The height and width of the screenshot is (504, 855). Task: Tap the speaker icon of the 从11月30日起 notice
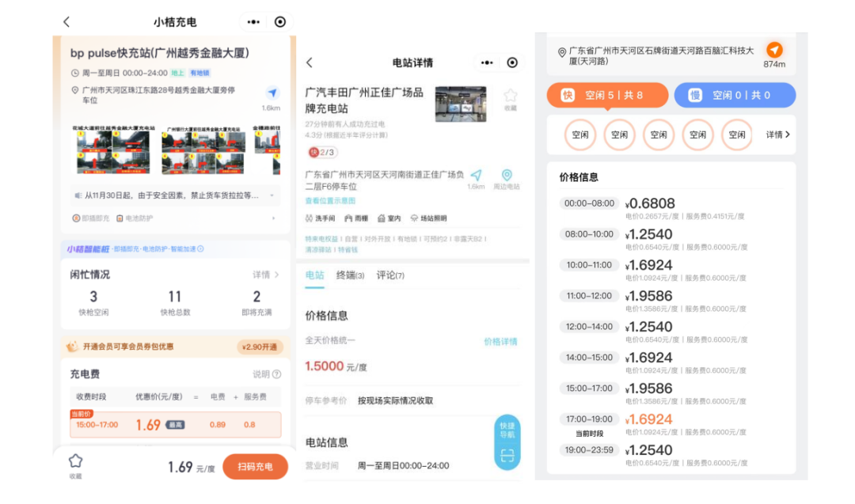[78, 195]
